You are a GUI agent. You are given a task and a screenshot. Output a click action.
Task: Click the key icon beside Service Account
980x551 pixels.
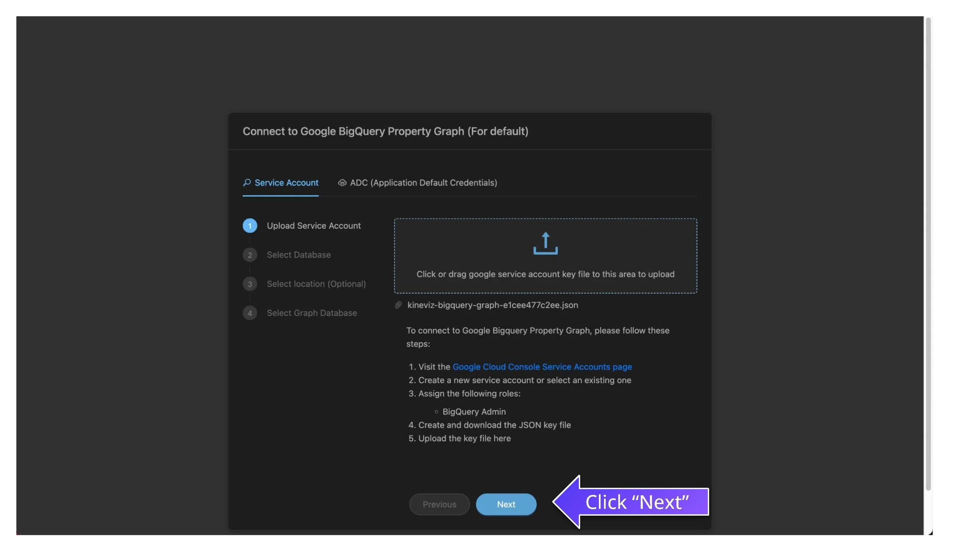[247, 183]
